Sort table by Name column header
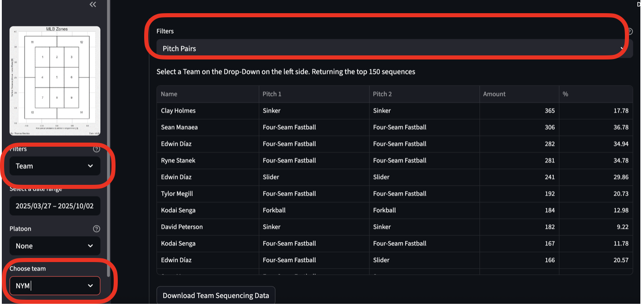The image size is (644, 307). 169,94
